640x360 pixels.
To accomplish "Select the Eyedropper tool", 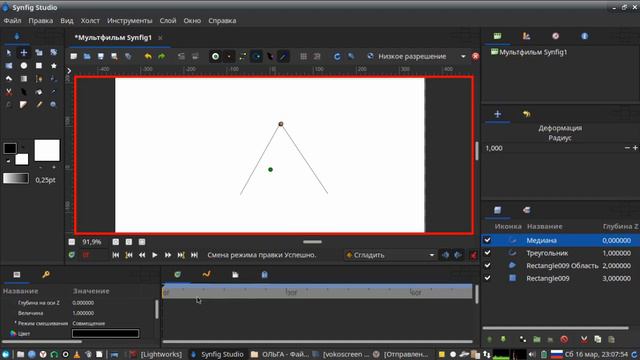I will 53,92.
